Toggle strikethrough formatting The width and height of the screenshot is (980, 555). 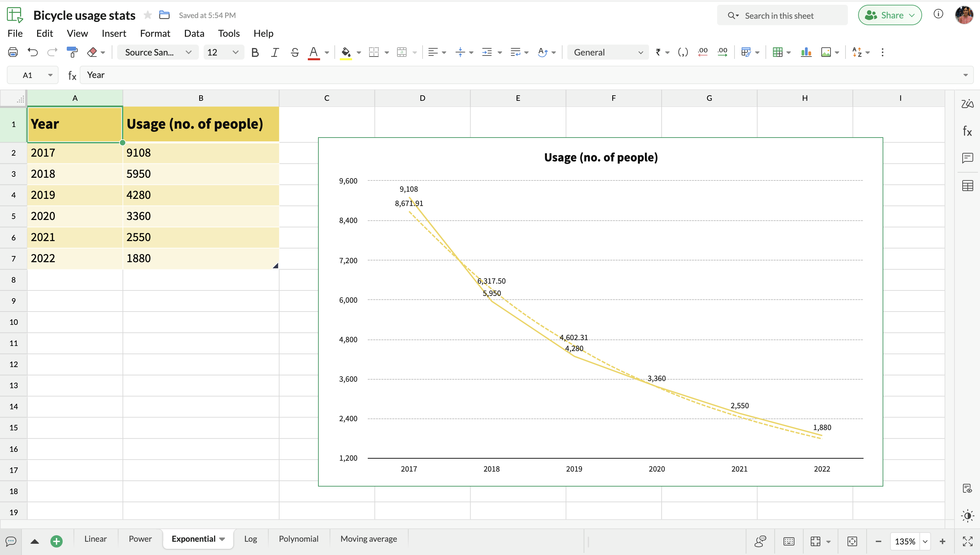(x=294, y=52)
